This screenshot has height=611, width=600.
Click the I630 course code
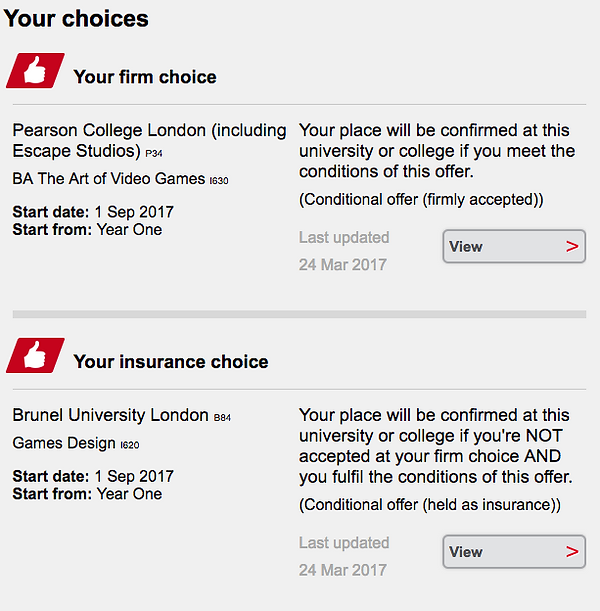[x=219, y=181]
